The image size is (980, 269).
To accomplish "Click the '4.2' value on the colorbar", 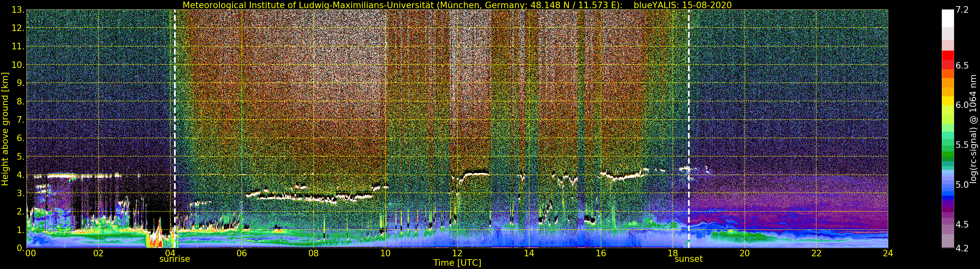I will (962, 248).
